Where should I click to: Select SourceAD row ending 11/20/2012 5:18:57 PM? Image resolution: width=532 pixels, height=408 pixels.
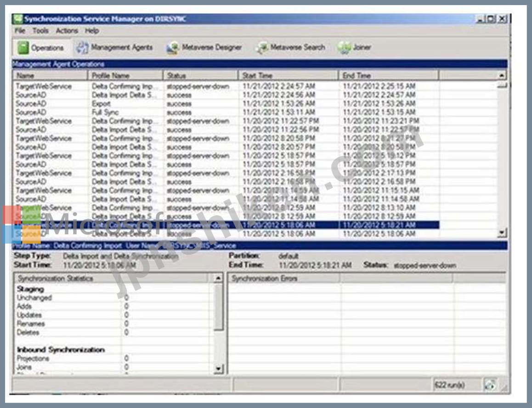click(x=226, y=164)
